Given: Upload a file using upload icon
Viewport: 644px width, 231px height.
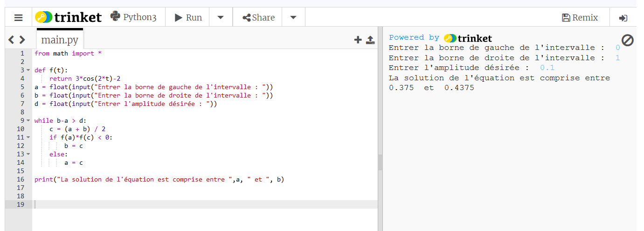Looking at the screenshot, I should tap(370, 40).
